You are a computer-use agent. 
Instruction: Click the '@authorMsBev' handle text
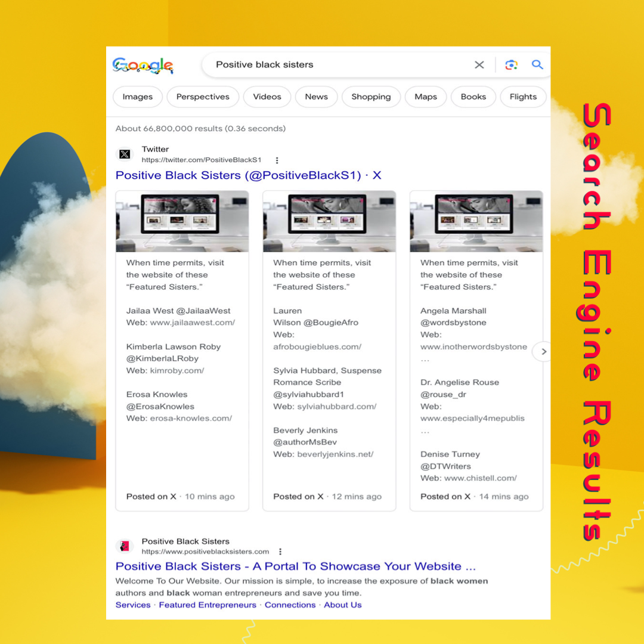305,442
